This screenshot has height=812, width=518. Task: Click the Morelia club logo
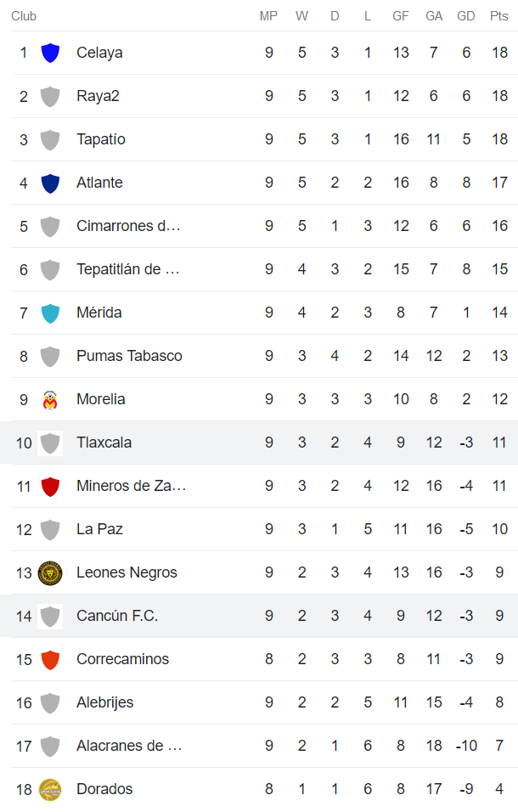click(x=50, y=399)
